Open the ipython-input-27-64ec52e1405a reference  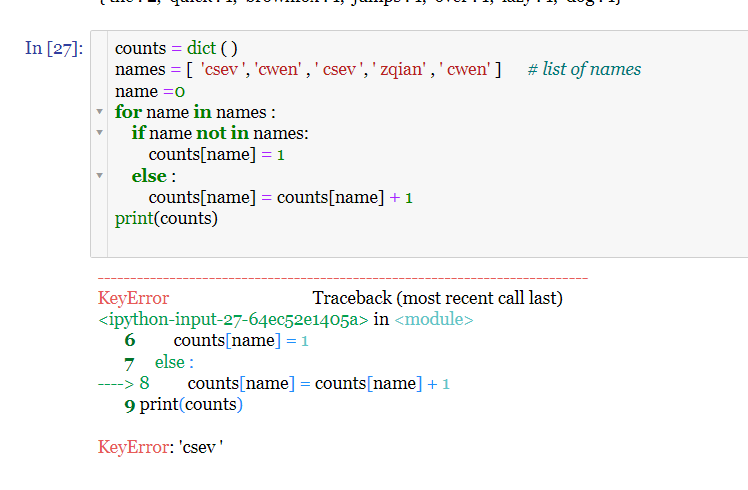[234, 320]
